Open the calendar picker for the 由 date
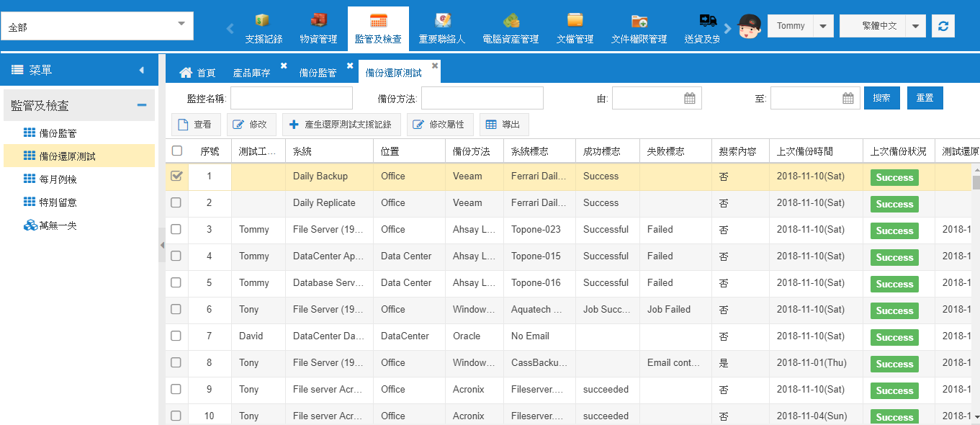This screenshot has width=980, height=425. point(690,99)
